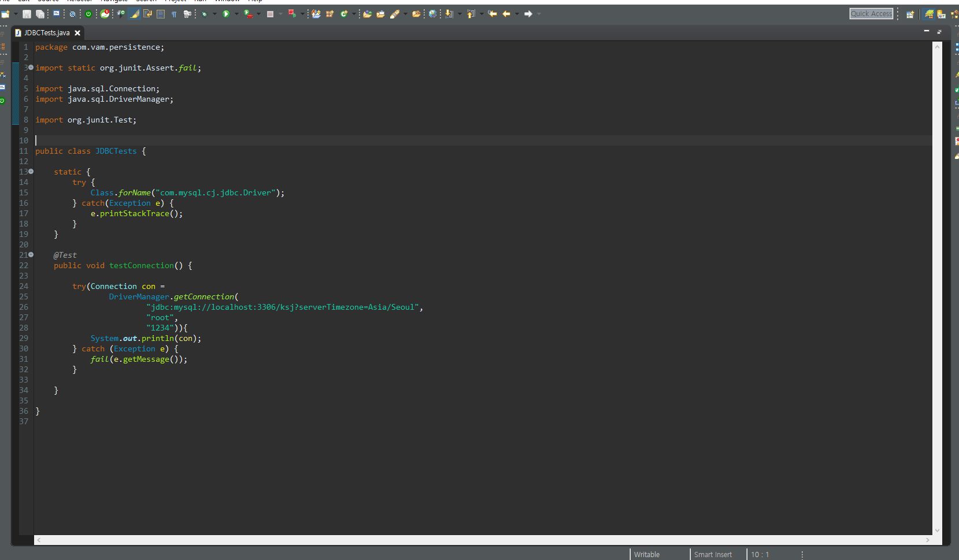This screenshot has height=560, width=959.
Task: Toggle Show Whitespace Characters pilcrow icon
Action: [174, 14]
